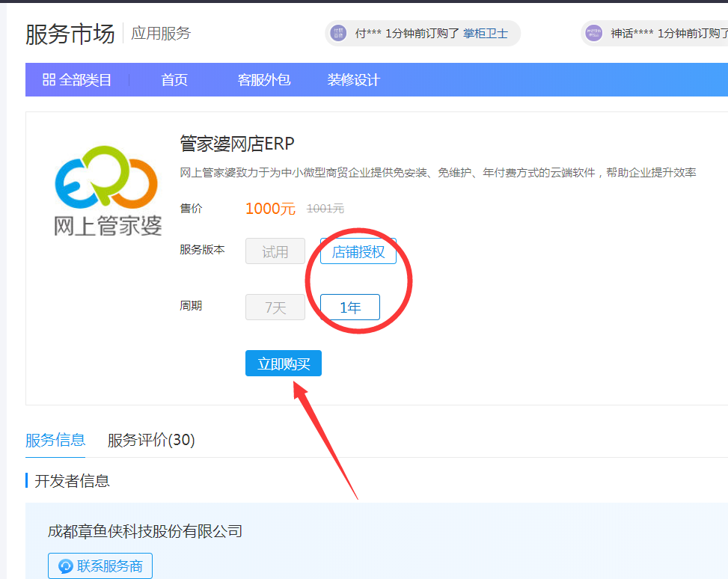Click the 神话**** user avatar icon
The width and height of the screenshot is (728, 579).
(594, 33)
